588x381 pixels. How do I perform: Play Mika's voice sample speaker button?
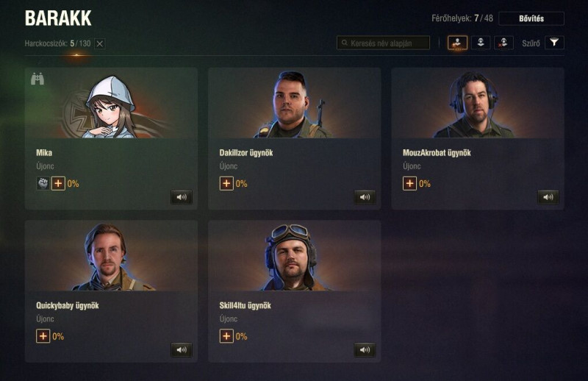tap(182, 197)
